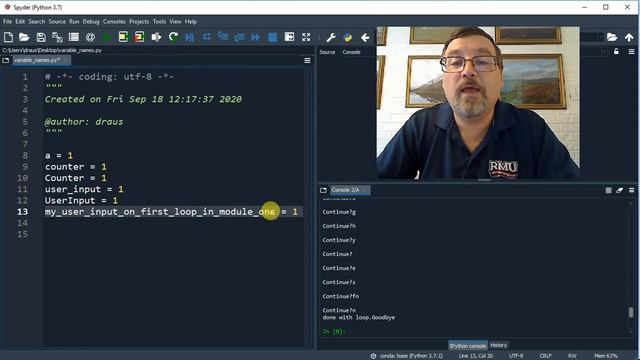Viewport: 640px width, 360px height.
Task: Open the Debug menu
Action: tap(91, 22)
